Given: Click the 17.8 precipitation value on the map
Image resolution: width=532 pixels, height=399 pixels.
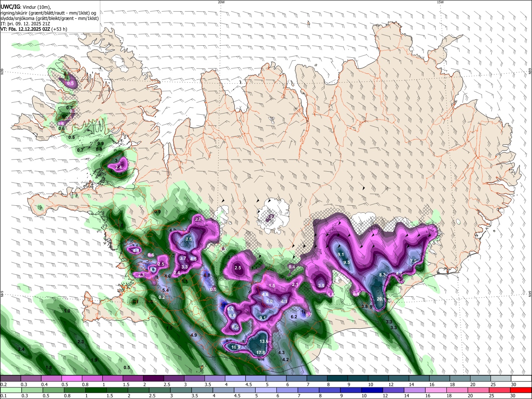Looking at the screenshot, I should (x=261, y=352).
